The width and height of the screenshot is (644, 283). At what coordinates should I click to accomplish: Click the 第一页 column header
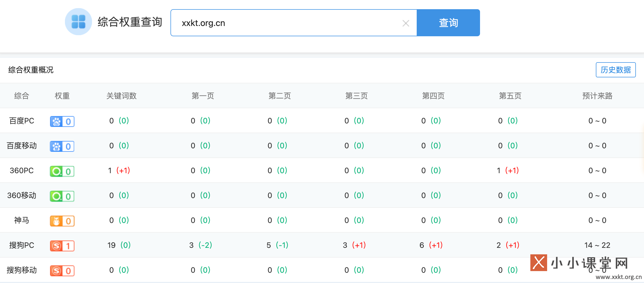coord(203,96)
